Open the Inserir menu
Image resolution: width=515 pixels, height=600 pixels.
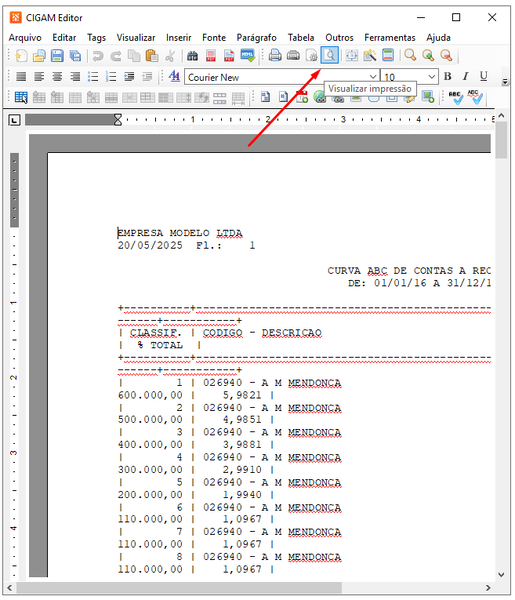179,38
